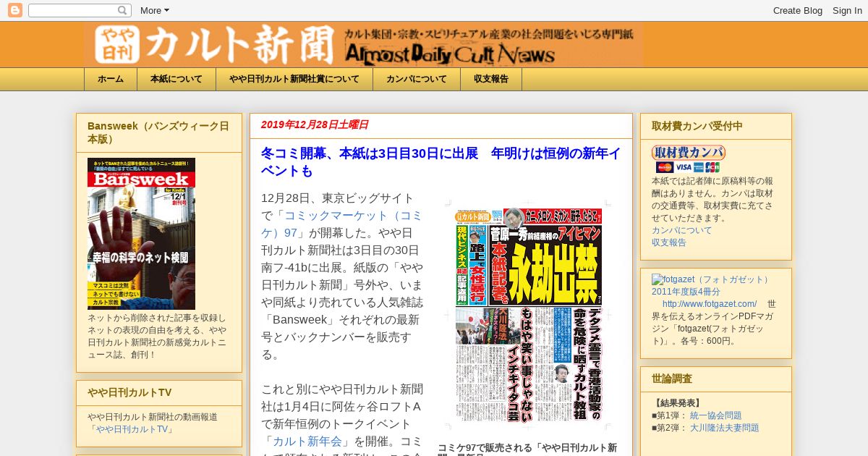The height and width of the screenshot is (456, 868).
Task: Open the Create Blog link
Action: tap(798, 10)
